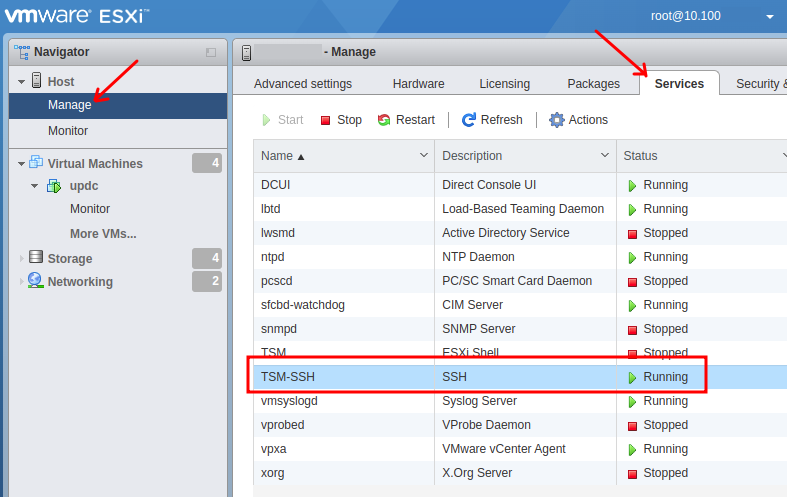Select Manage under Host
The image size is (787, 497).
click(118, 105)
